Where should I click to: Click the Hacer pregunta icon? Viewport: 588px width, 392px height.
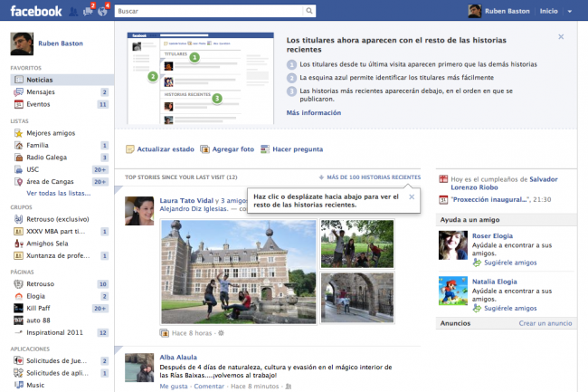click(265, 149)
